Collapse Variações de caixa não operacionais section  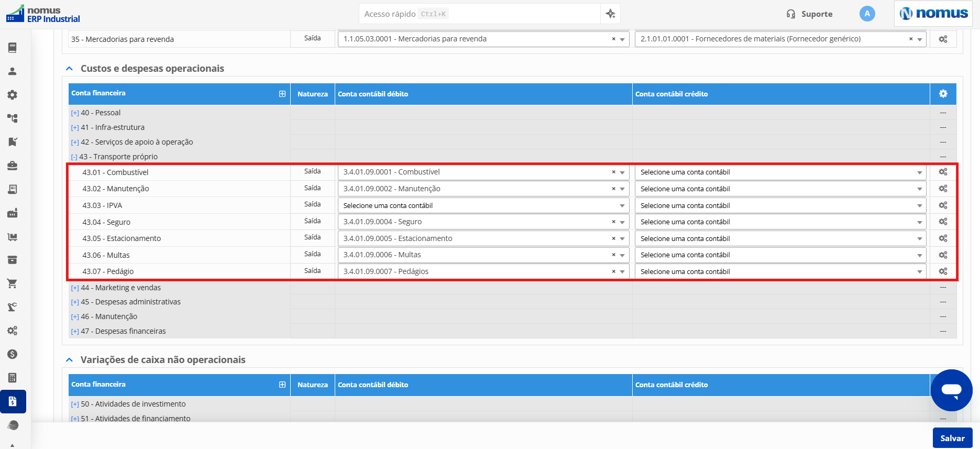69,360
